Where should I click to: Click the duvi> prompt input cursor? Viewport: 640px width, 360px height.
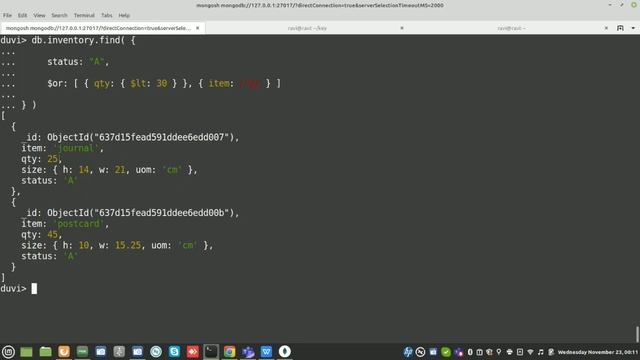coord(34,289)
